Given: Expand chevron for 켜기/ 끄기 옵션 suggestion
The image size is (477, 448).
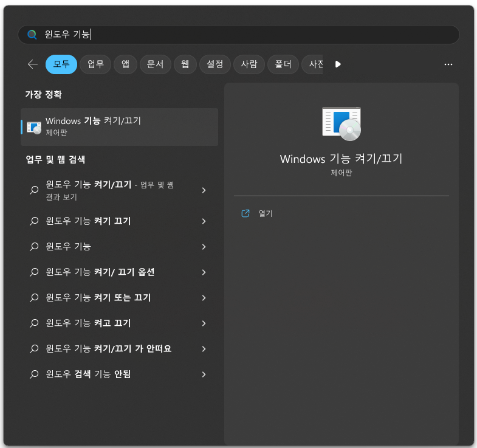Looking at the screenshot, I should click(x=204, y=272).
